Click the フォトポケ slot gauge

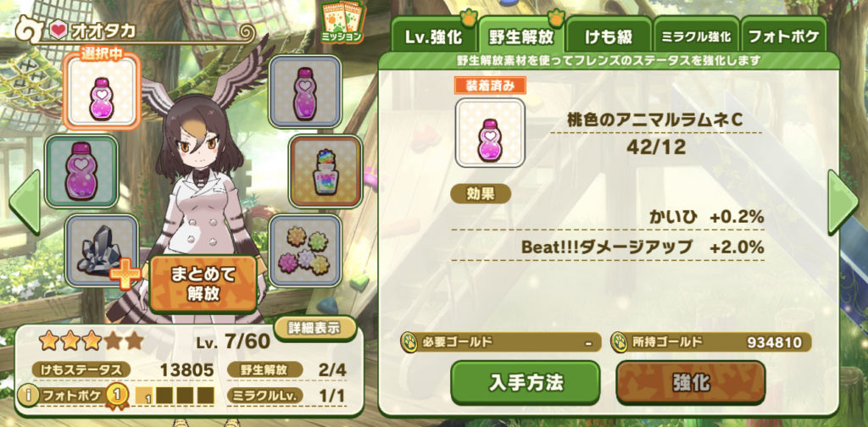point(175,395)
